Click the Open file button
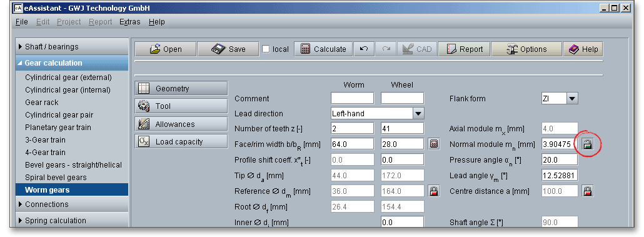Screen dimensions: 644x237 [166, 49]
